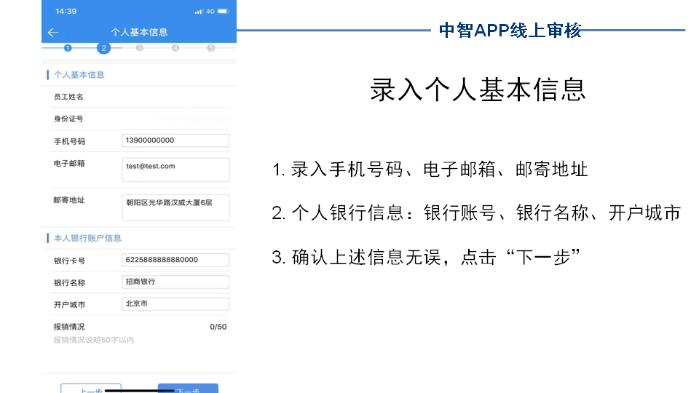Tap the 上一步 button
Image resolution: width=700 pixels, height=393 pixels.
(x=91, y=389)
